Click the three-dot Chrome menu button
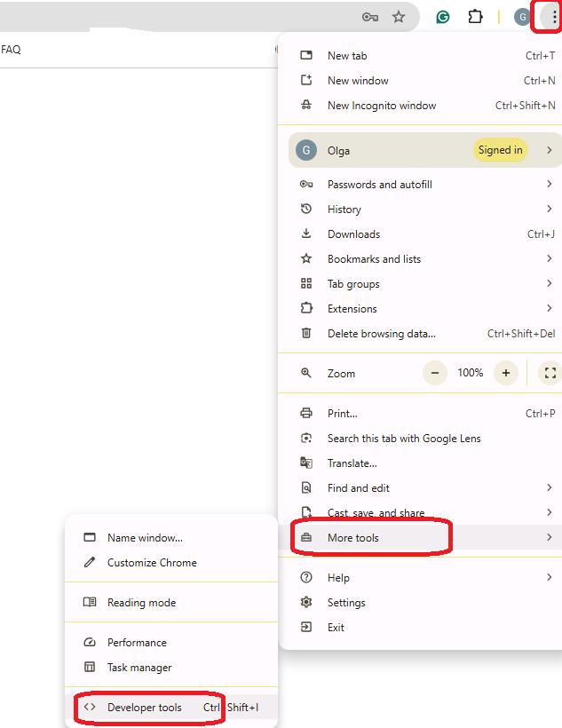562x728 pixels. point(547,17)
